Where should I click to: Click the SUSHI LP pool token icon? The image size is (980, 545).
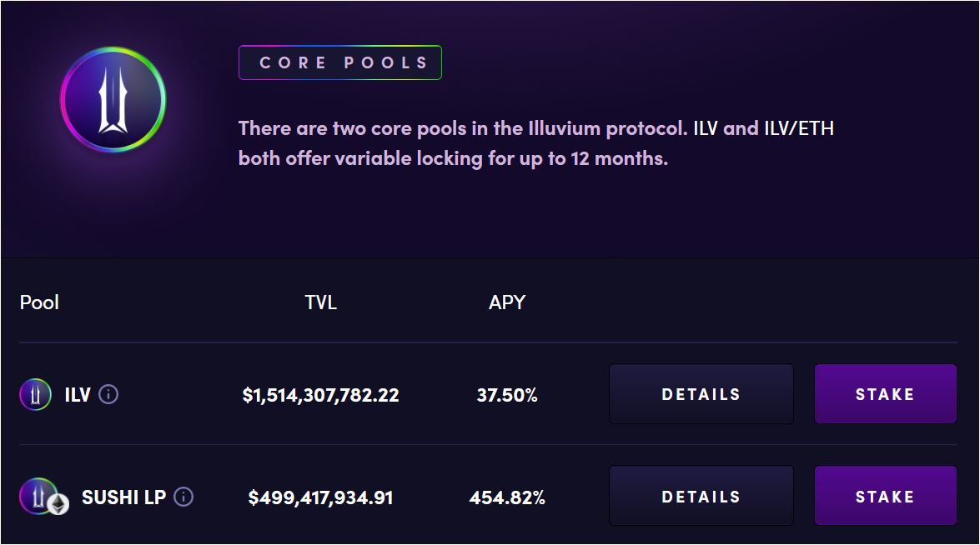(39, 497)
